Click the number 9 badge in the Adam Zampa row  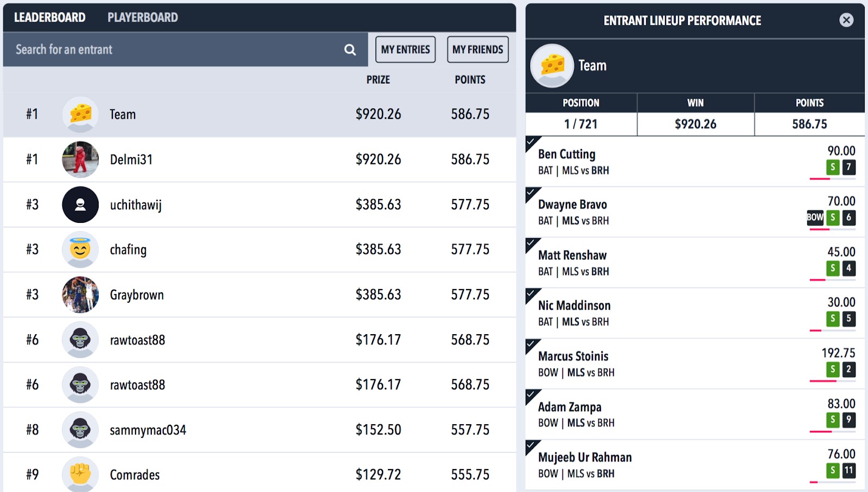tap(849, 420)
